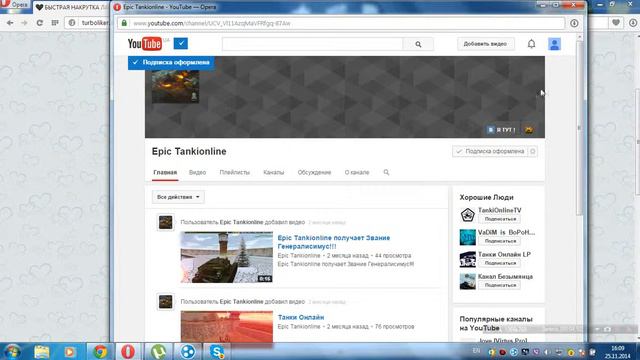Open the О канале tab

pyautogui.click(x=357, y=172)
